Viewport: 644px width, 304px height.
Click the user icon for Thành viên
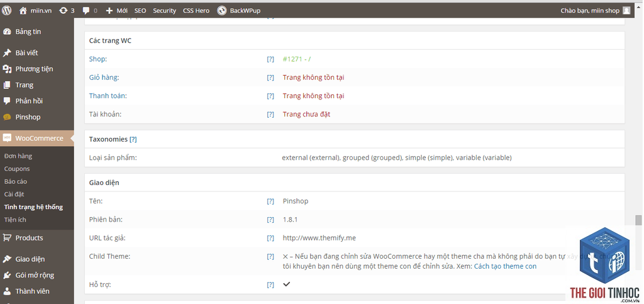[x=7, y=291]
